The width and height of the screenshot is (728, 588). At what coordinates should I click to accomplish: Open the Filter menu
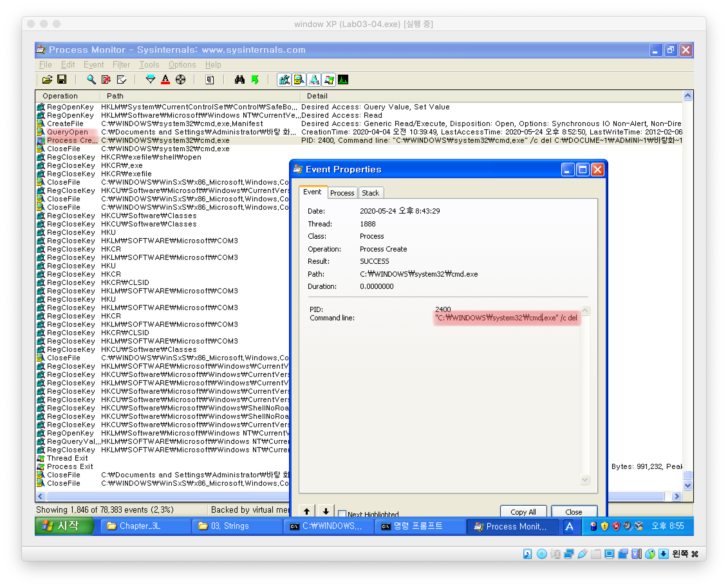121,65
